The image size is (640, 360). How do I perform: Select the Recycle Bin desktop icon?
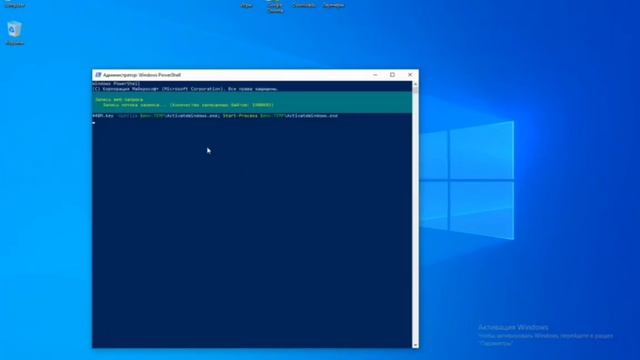pyautogui.click(x=15, y=33)
